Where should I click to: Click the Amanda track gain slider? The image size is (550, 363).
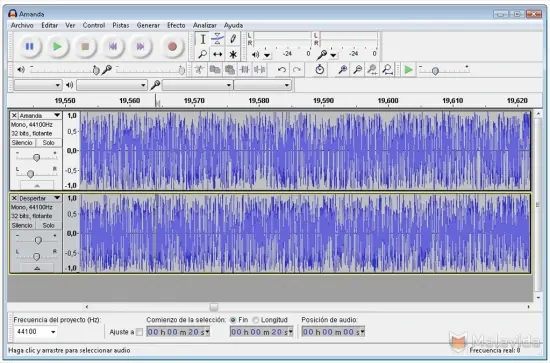36,158
